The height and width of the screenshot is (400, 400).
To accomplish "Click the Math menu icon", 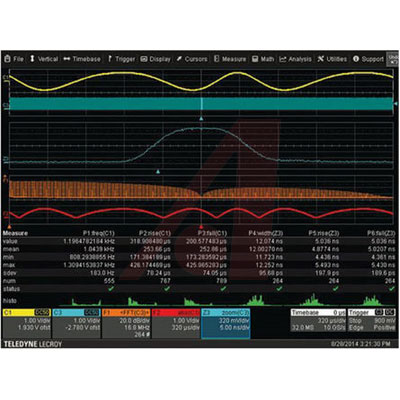I will [x=255, y=59].
